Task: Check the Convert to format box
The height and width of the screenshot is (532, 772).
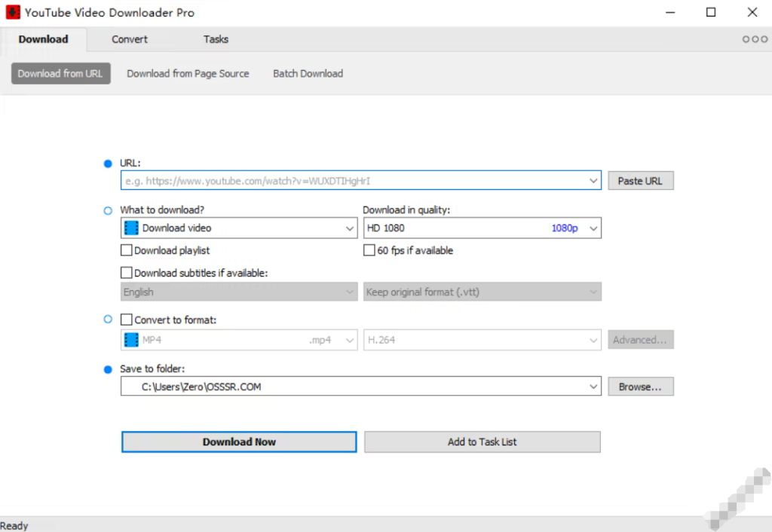Action: [127, 320]
